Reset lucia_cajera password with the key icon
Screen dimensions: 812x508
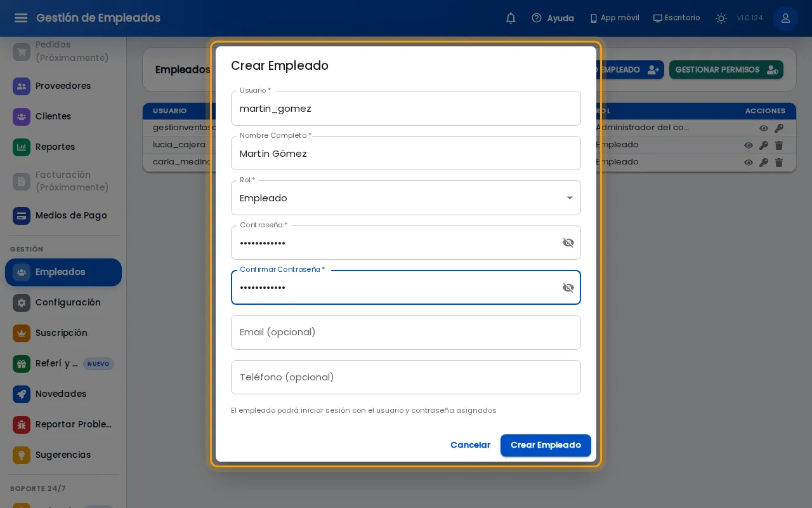pos(764,145)
